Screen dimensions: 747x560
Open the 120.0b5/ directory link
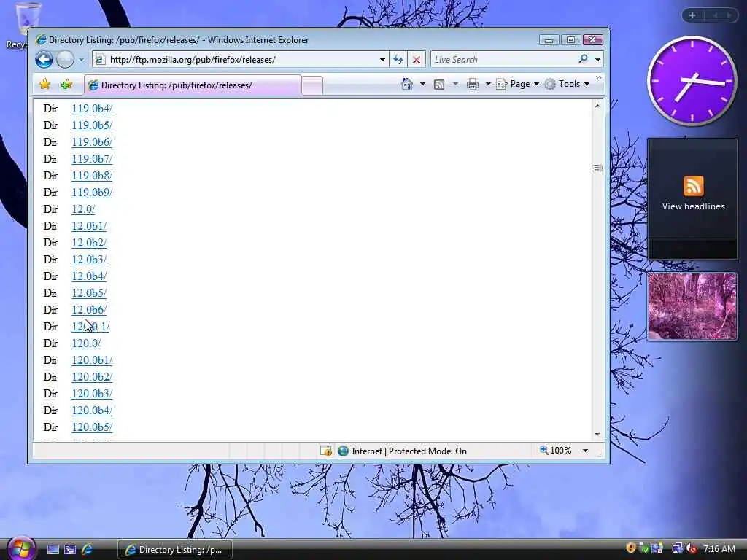tap(92, 427)
